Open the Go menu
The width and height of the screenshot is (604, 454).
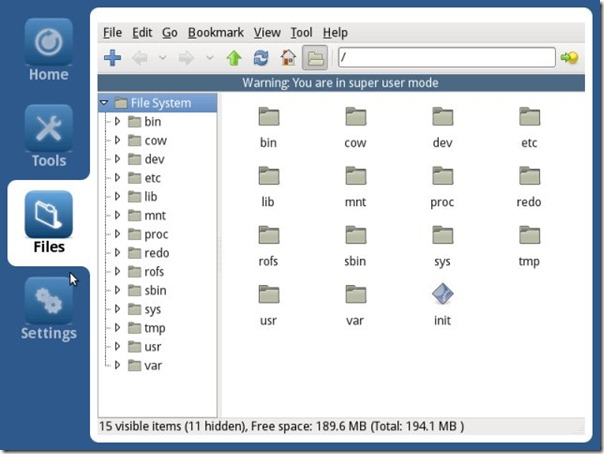point(169,33)
